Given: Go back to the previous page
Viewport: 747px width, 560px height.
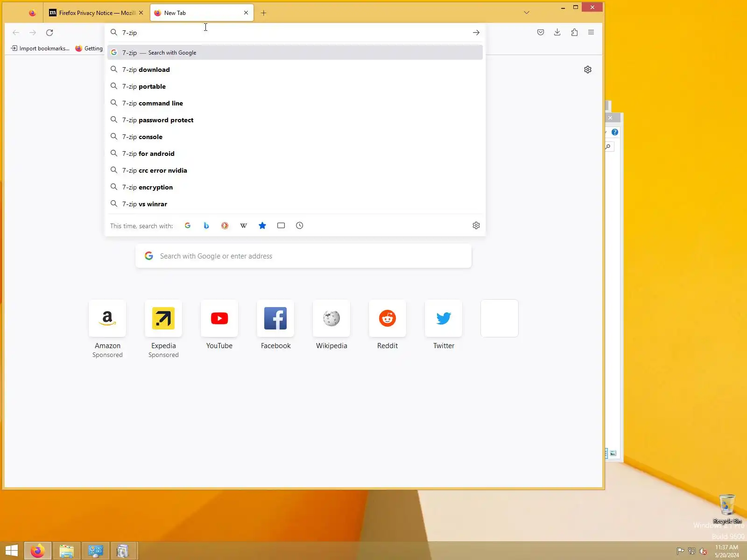Looking at the screenshot, I should tap(16, 33).
